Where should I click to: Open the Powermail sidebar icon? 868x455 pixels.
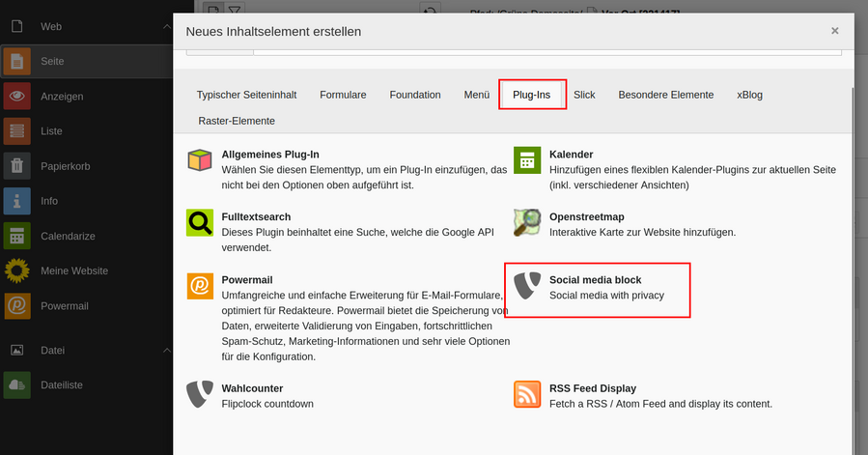tap(17, 306)
